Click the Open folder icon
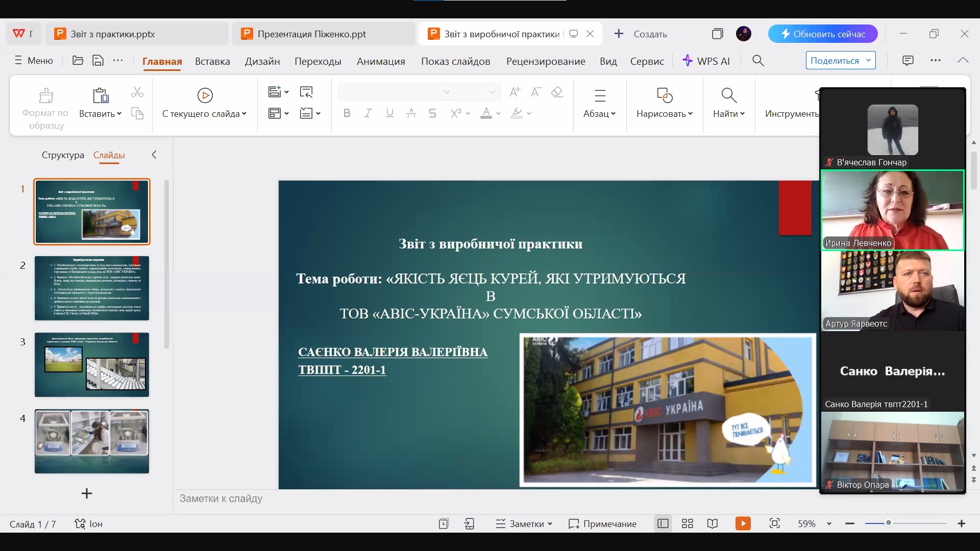The height and width of the screenshot is (551, 980). (x=78, y=61)
